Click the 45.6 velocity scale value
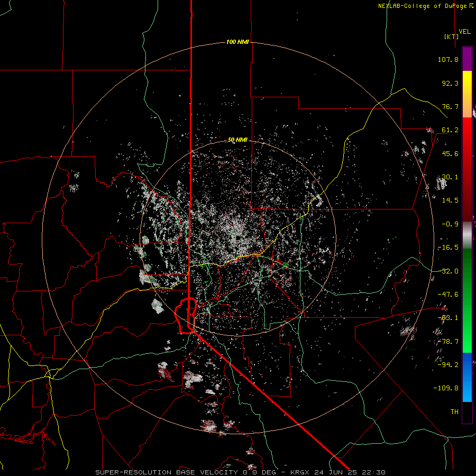The image size is (476, 476). coord(450,153)
